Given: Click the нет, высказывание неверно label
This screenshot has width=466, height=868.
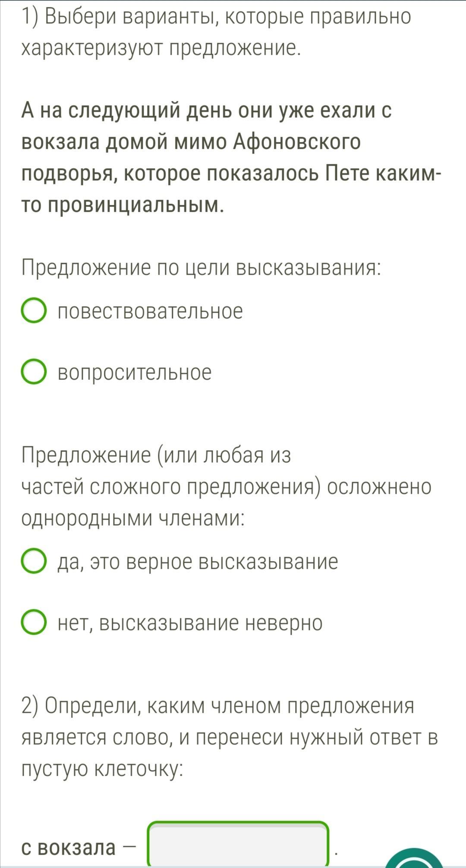Looking at the screenshot, I should pyautogui.click(x=190, y=623).
